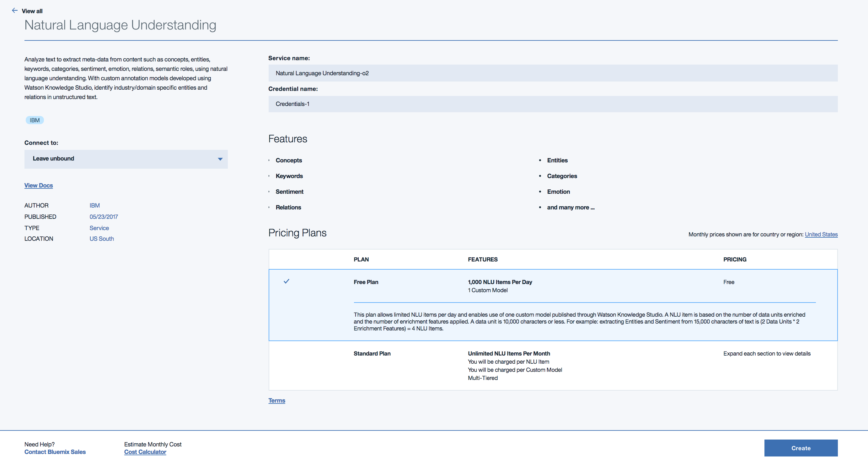Image resolution: width=868 pixels, height=464 pixels.
Task: Click IBM author value
Action: [94, 205]
